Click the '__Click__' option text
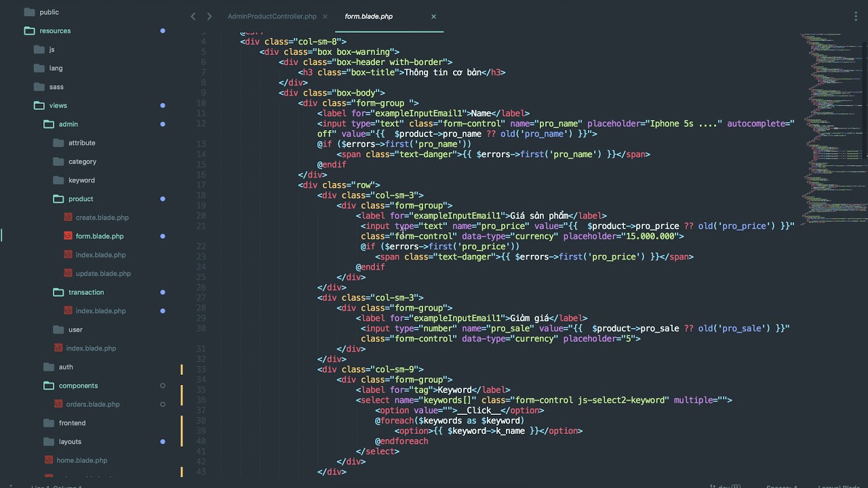868x488 pixels. click(479, 410)
